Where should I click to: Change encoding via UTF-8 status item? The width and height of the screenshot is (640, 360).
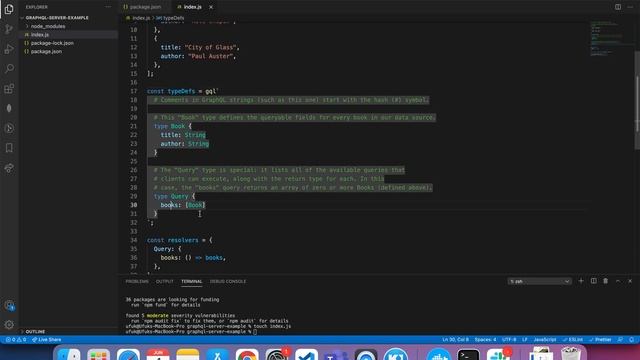[x=509, y=340]
